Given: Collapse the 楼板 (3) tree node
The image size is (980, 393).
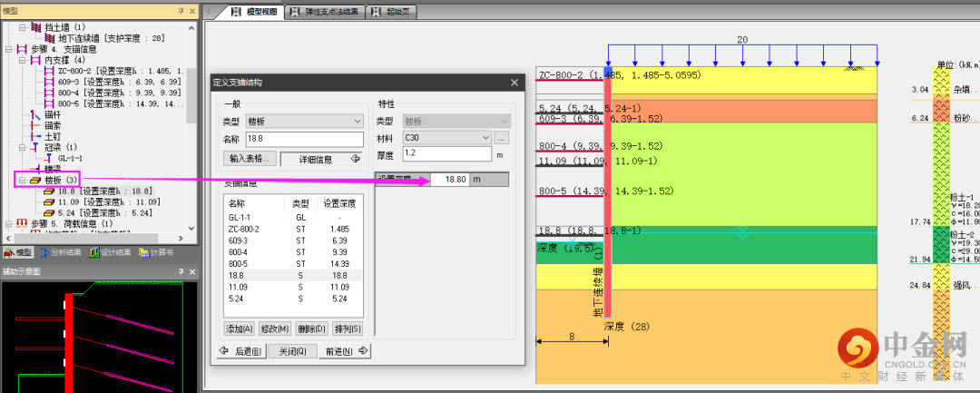Looking at the screenshot, I should click(x=21, y=180).
